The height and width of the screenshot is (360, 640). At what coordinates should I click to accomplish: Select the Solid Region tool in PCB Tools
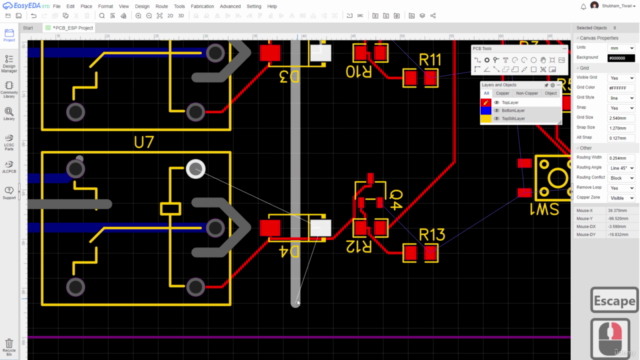pos(515,69)
